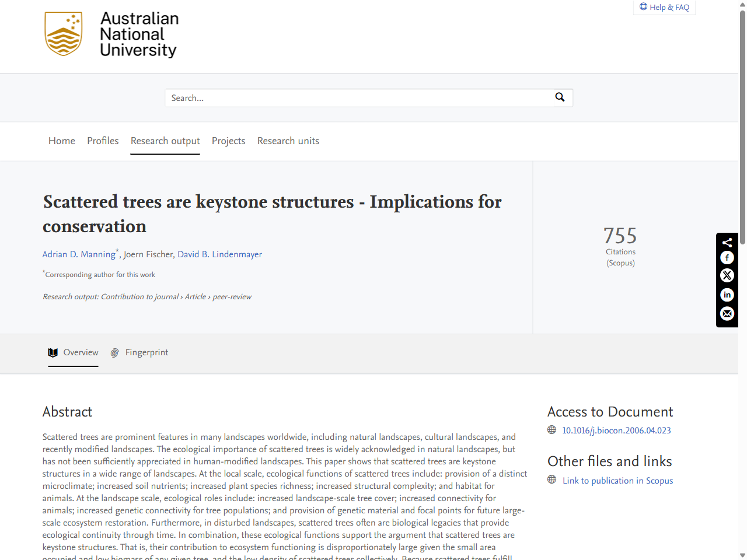Share this publication on Facebook

pyautogui.click(x=727, y=257)
